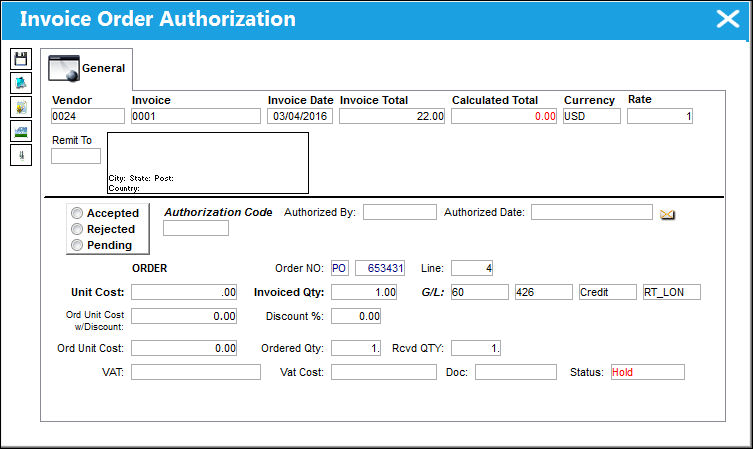The image size is (753, 449).
Task: Close the Invoice Order Authorization dialog
Action: [x=728, y=19]
